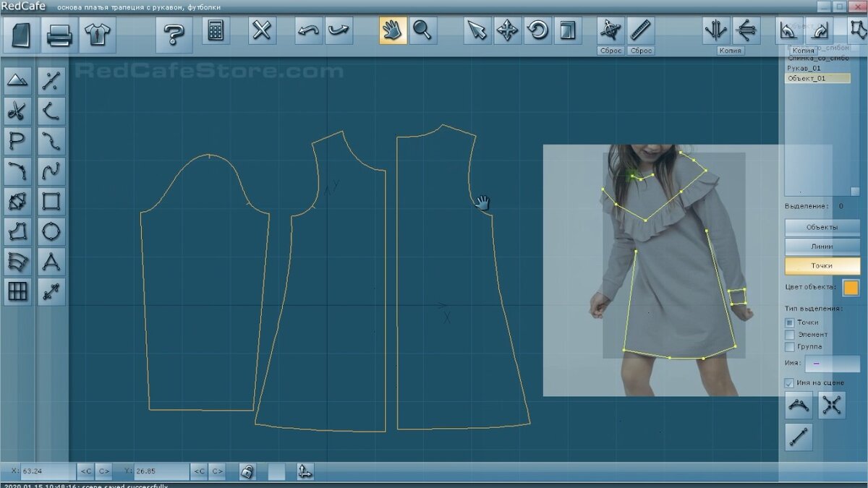Click the axis origin tool icon
This screenshot has width=868, height=488.
click(x=611, y=31)
